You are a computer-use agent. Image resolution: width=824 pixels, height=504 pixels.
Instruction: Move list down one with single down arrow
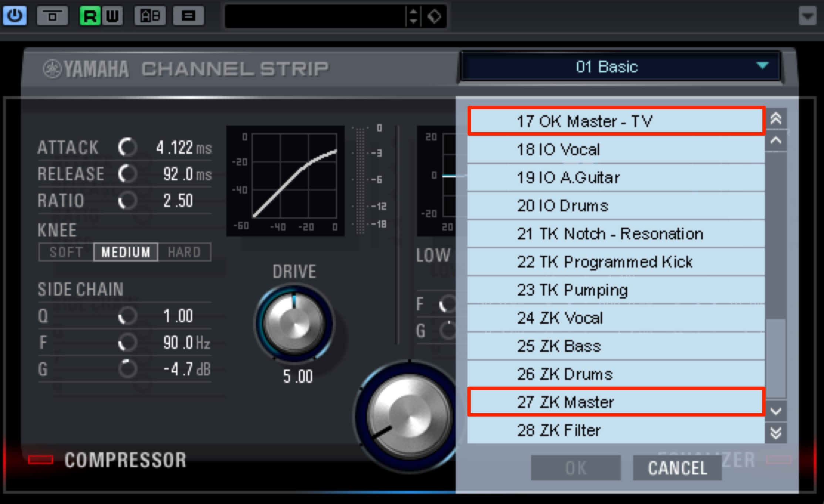[x=776, y=411]
